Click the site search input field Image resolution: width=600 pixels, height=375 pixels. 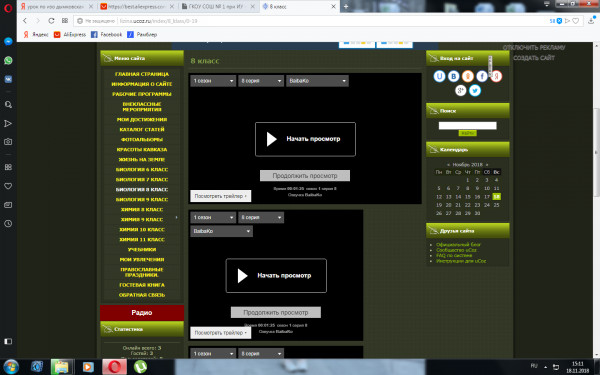click(468, 126)
